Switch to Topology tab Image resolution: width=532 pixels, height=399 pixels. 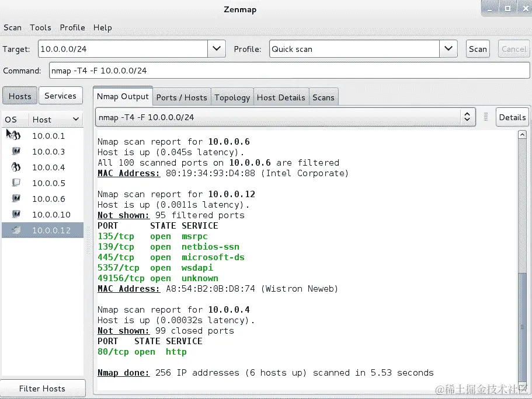(x=232, y=97)
